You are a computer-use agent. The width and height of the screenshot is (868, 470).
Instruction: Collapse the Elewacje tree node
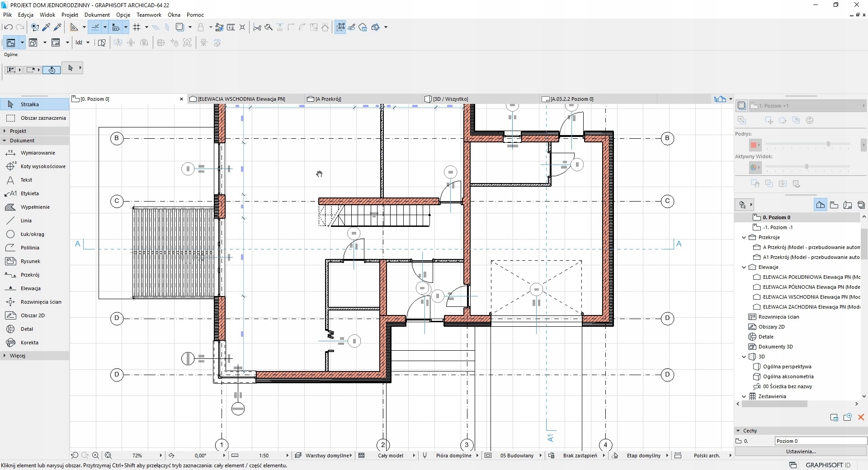(744, 267)
